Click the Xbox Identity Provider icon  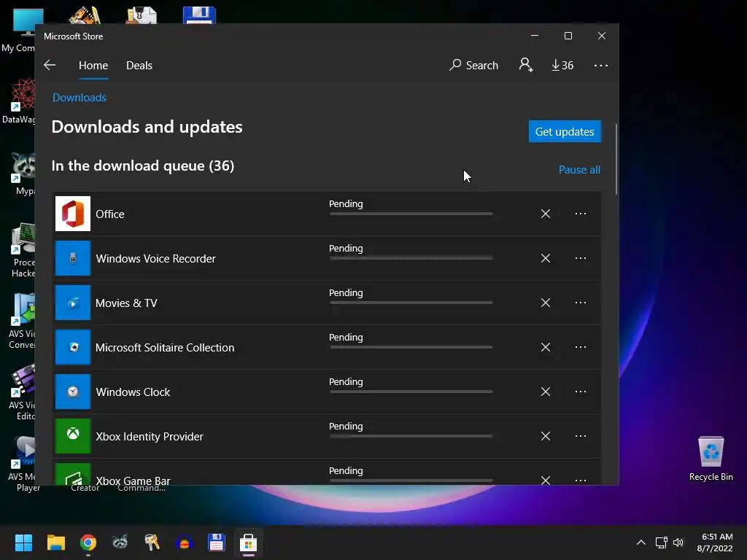pyautogui.click(x=73, y=436)
